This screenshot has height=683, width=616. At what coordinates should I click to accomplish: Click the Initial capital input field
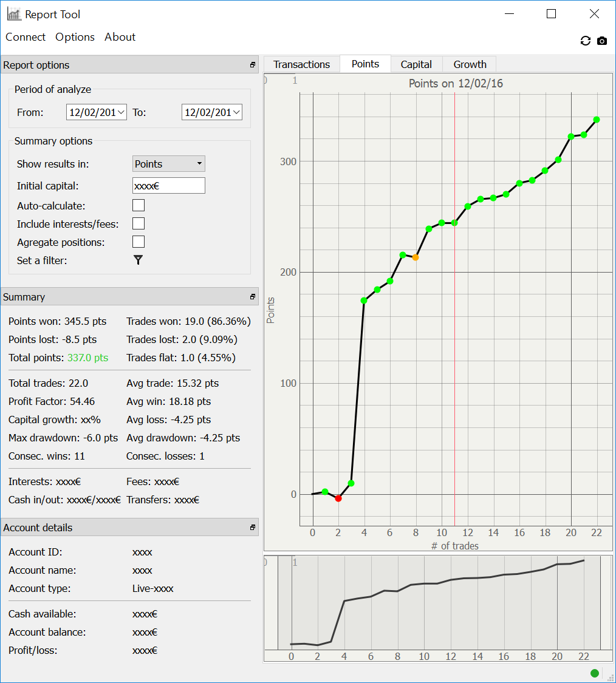point(169,186)
